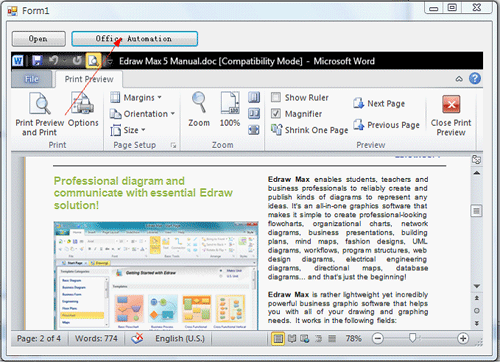
Task: Click the Office Automation button
Action: pos(135,39)
